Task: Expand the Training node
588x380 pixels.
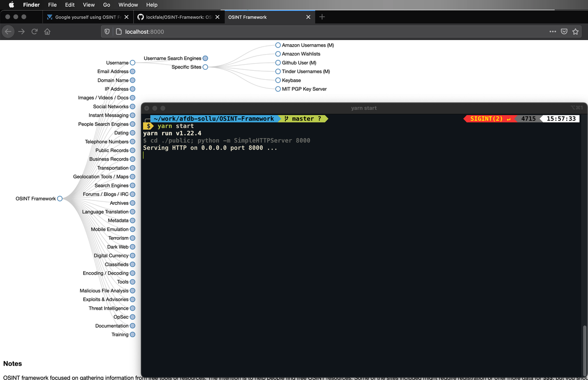Action: click(x=133, y=334)
